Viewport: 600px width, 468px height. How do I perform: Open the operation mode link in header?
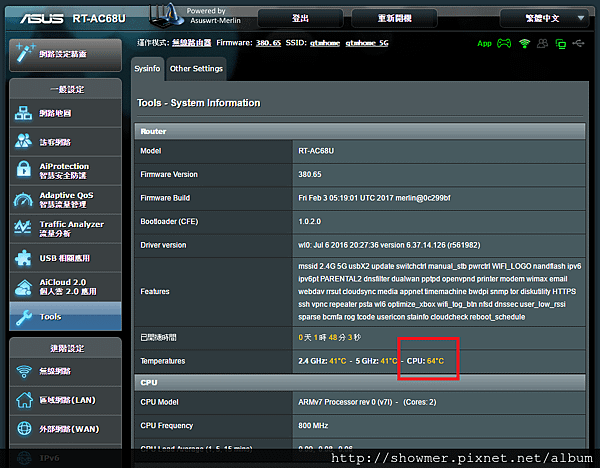tap(191, 43)
